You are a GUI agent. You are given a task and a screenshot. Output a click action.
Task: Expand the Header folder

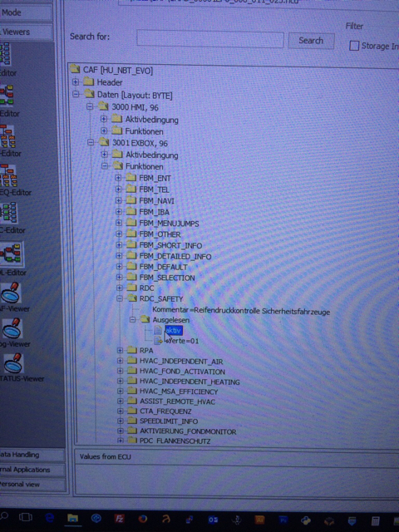76,81
